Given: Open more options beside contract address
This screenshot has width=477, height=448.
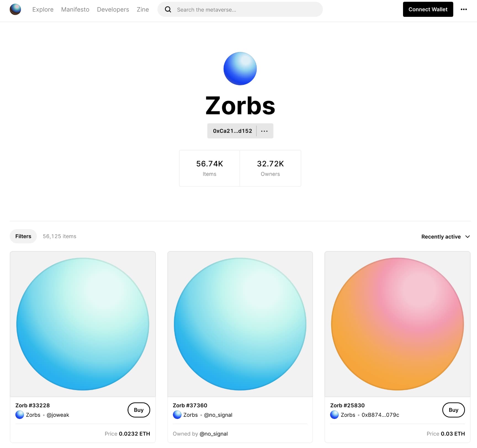Looking at the screenshot, I should 264,131.
